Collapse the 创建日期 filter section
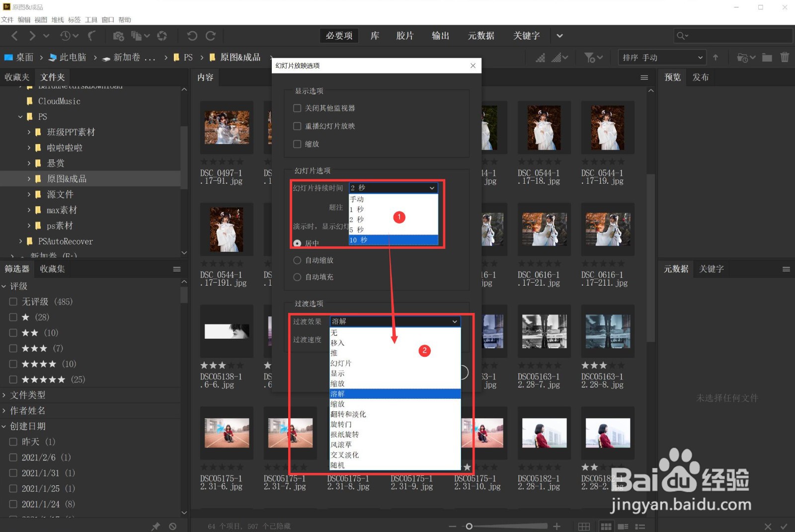The image size is (795, 532). tap(4, 426)
